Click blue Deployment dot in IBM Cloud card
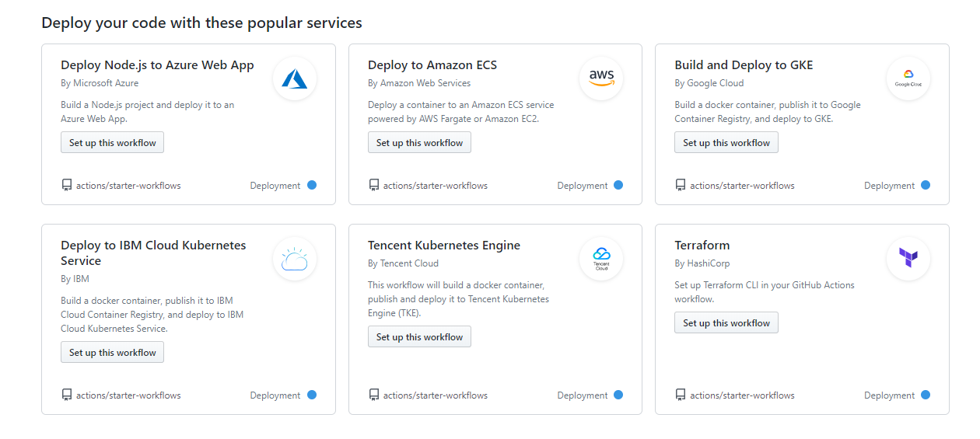The width and height of the screenshot is (980, 439). pos(312,395)
